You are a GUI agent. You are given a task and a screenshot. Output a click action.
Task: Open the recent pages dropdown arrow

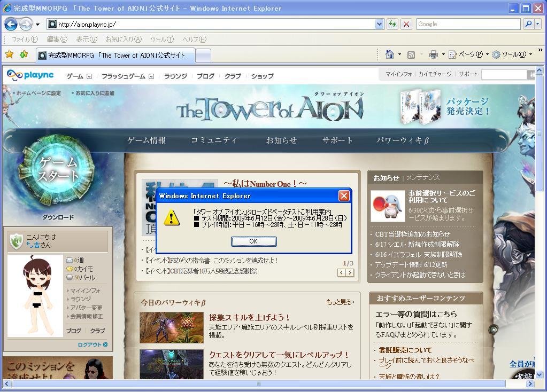(37, 25)
